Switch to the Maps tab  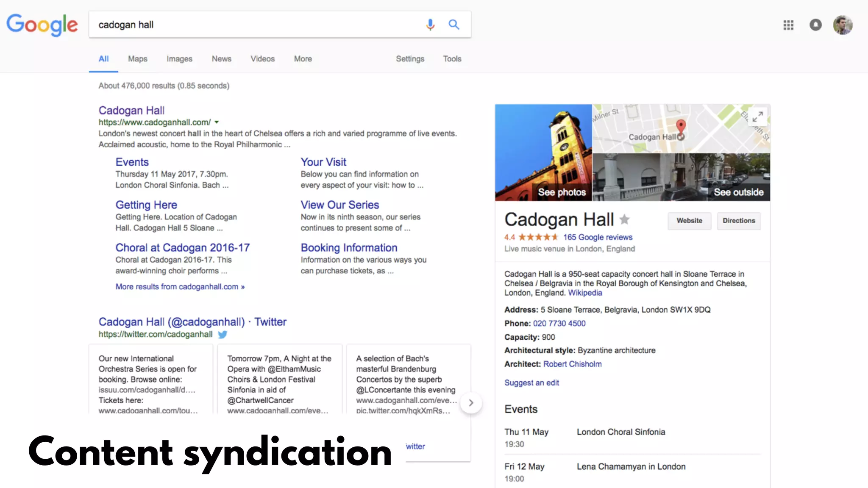coord(138,59)
